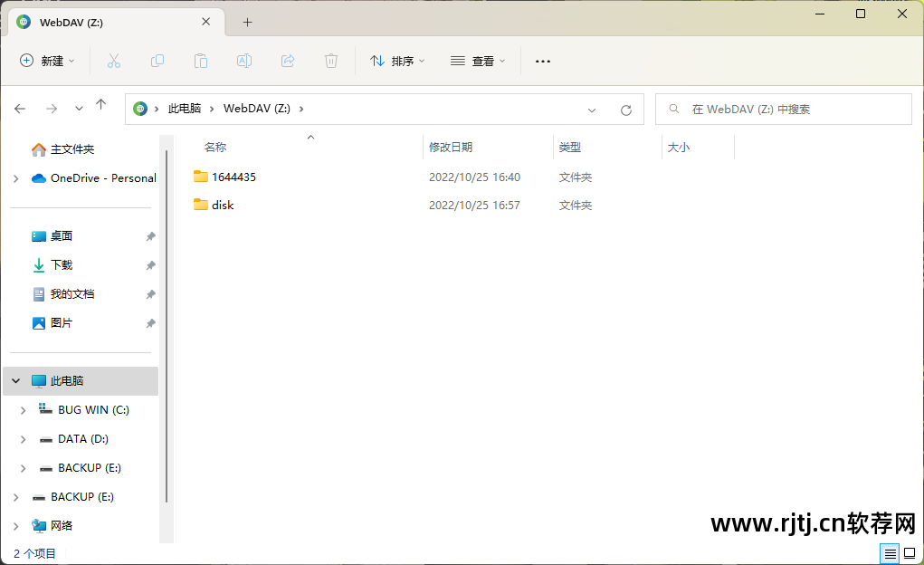This screenshot has height=565, width=924.
Task: Open the 排序 sort dropdown
Action: pos(396,61)
